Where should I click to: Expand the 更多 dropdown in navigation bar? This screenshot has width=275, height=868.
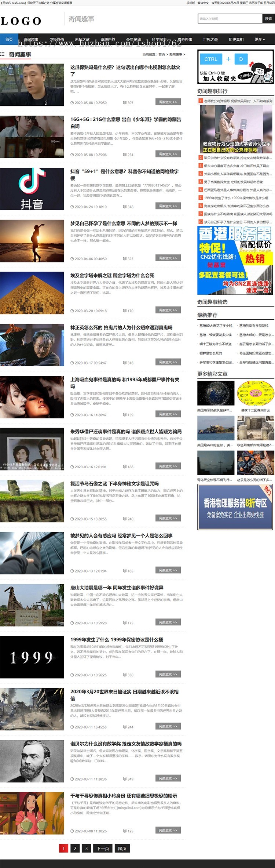260,40
